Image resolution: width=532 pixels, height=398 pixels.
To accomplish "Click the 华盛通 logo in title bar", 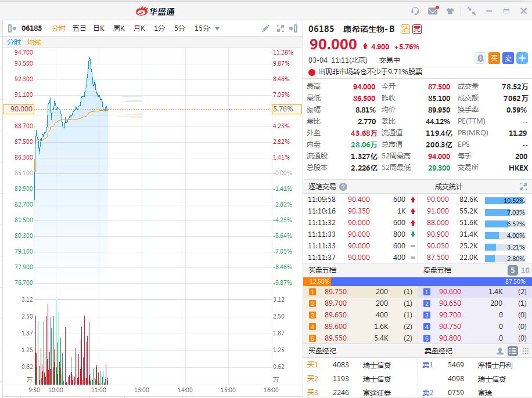I will pos(155,11).
